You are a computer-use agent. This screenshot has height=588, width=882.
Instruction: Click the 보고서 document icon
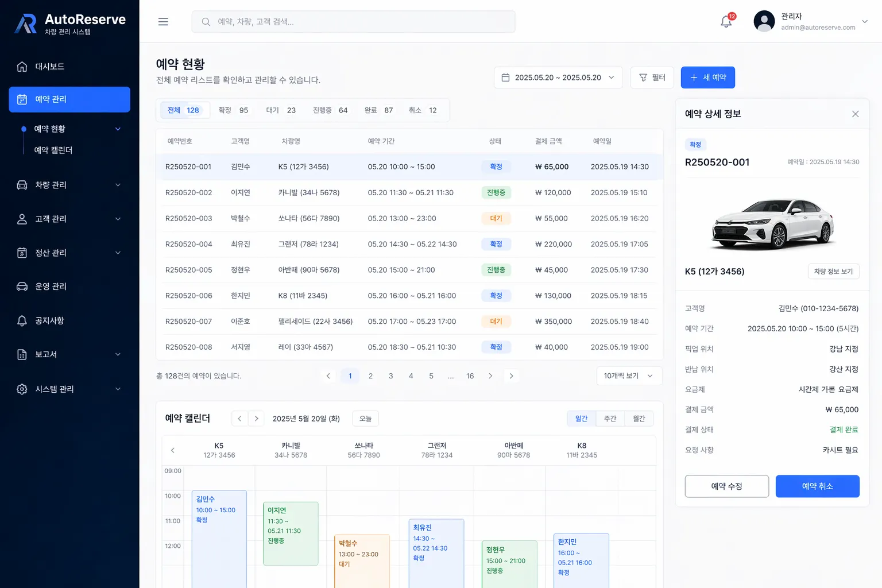pos(22,354)
